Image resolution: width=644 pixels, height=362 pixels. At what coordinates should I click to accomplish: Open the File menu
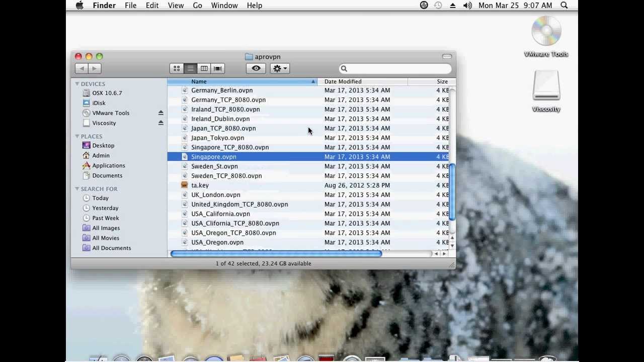pos(130,6)
